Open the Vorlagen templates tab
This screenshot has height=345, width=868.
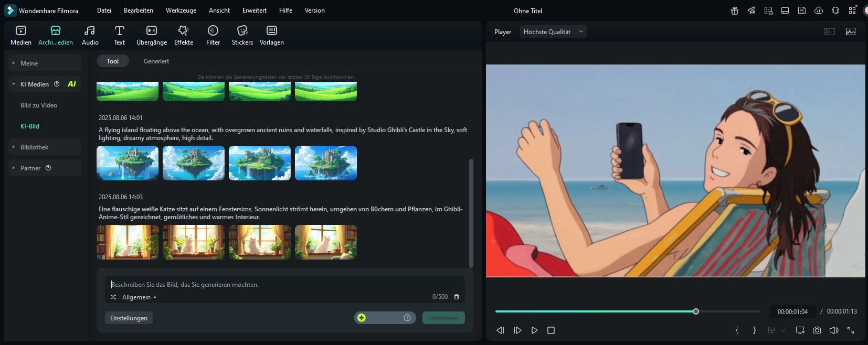click(x=272, y=35)
